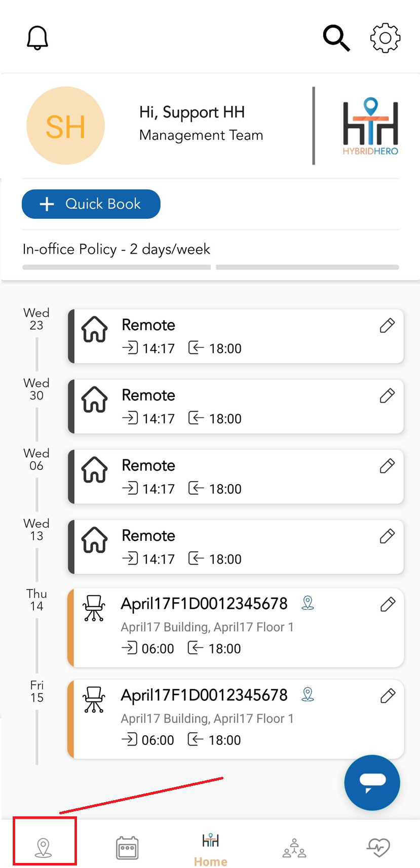Open the notifications bell

coord(37,38)
